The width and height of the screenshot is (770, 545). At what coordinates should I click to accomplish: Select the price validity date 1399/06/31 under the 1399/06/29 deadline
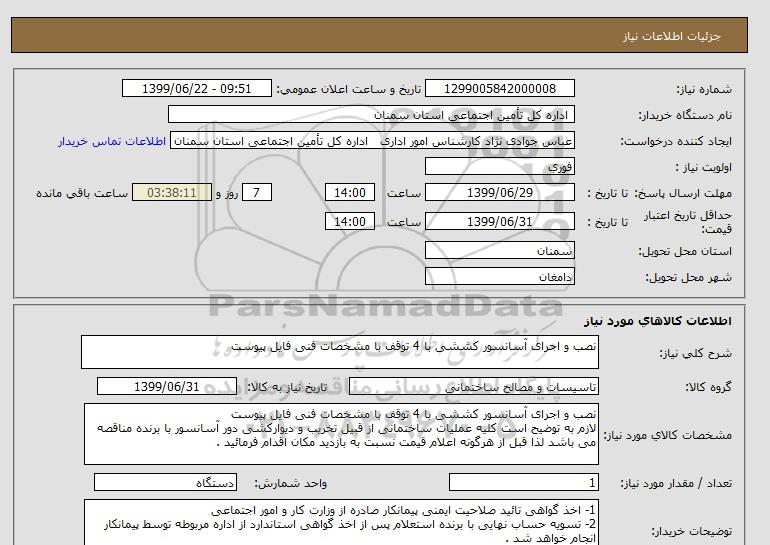(499, 221)
